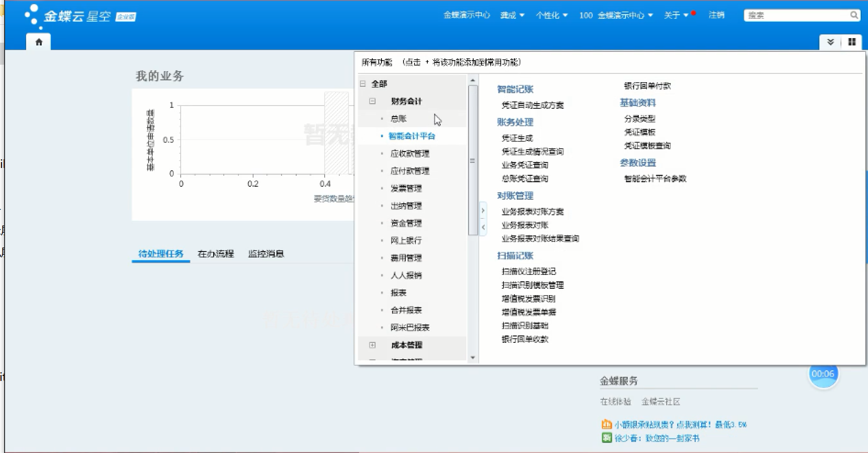Viewport: 868px width, 453px height.
Task: Open the 个性化 dropdown menu
Action: pyautogui.click(x=552, y=15)
